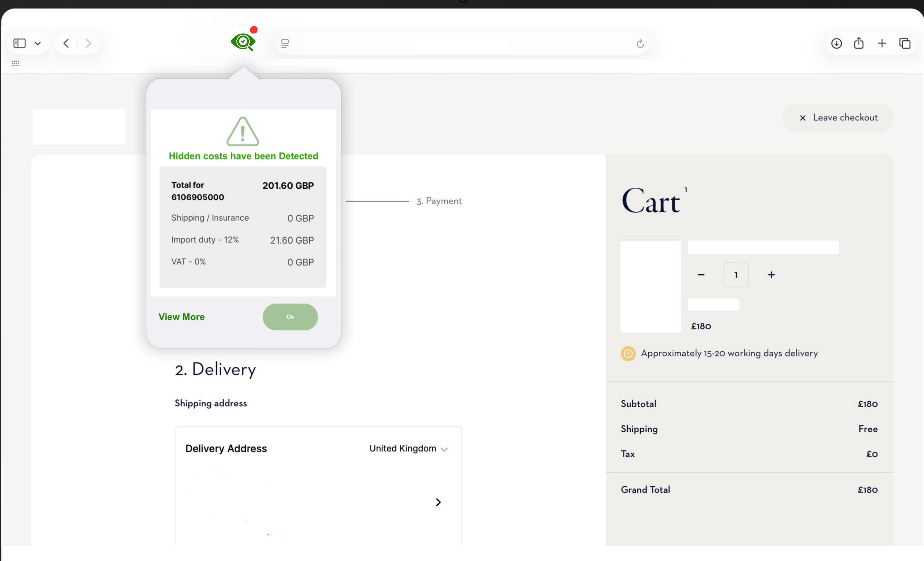The width and height of the screenshot is (924, 561).
Task: Open the favorites grid icon
Action: click(15, 63)
